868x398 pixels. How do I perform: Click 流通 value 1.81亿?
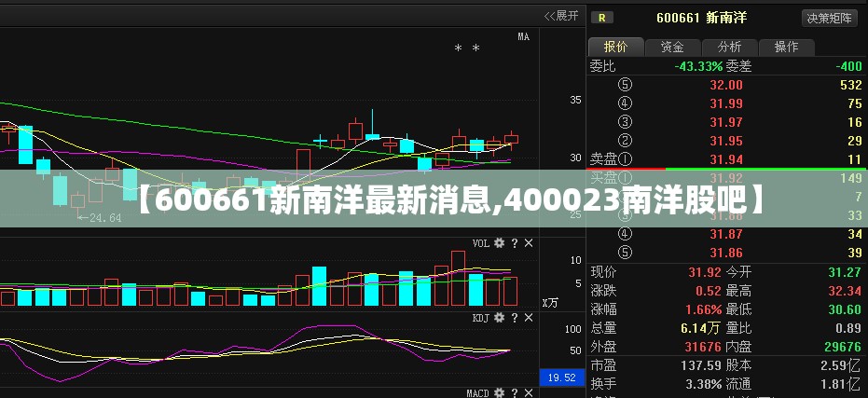(840, 384)
